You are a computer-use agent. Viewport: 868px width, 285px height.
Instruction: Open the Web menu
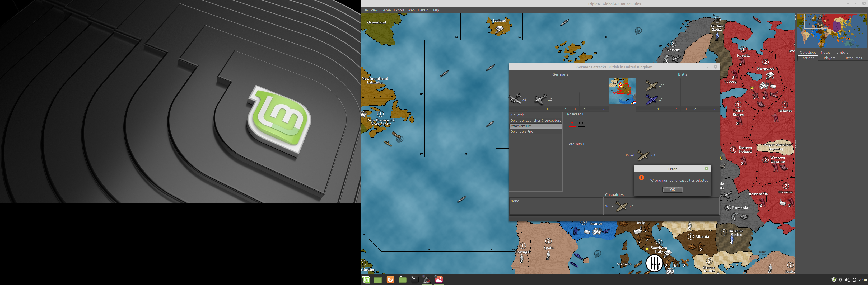(x=411, y=10)
